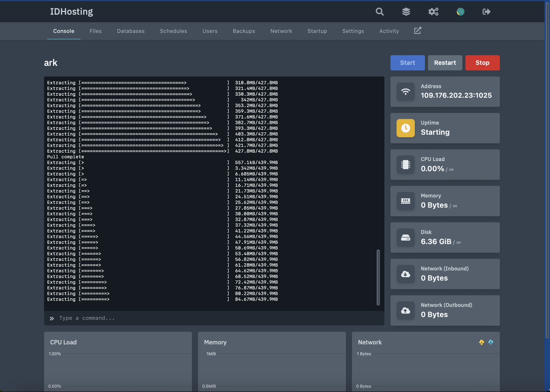Open the external link icon in tab bar
The width and height of the screenshot is (550, 392).
[x=418, y=31]
